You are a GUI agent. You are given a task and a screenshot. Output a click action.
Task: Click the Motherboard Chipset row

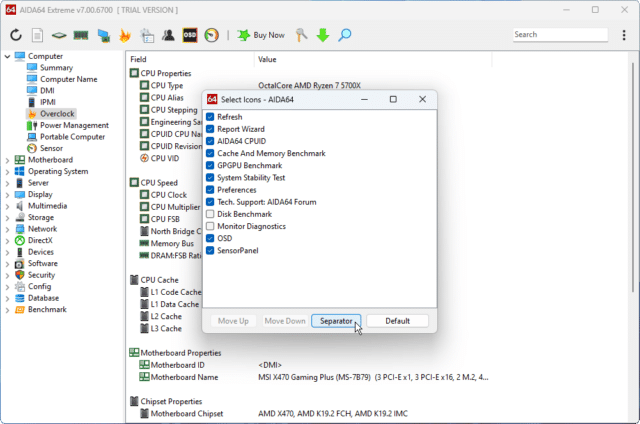[x=274, y=414]
